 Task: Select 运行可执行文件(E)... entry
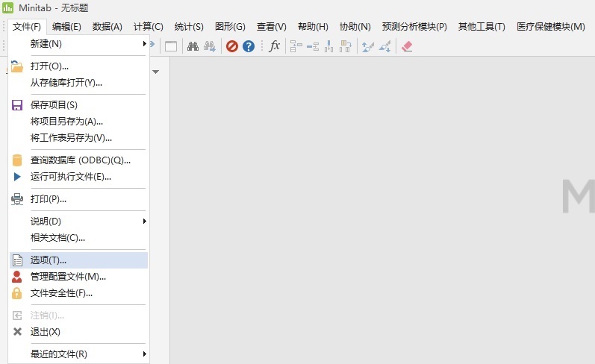coord(78,177)
